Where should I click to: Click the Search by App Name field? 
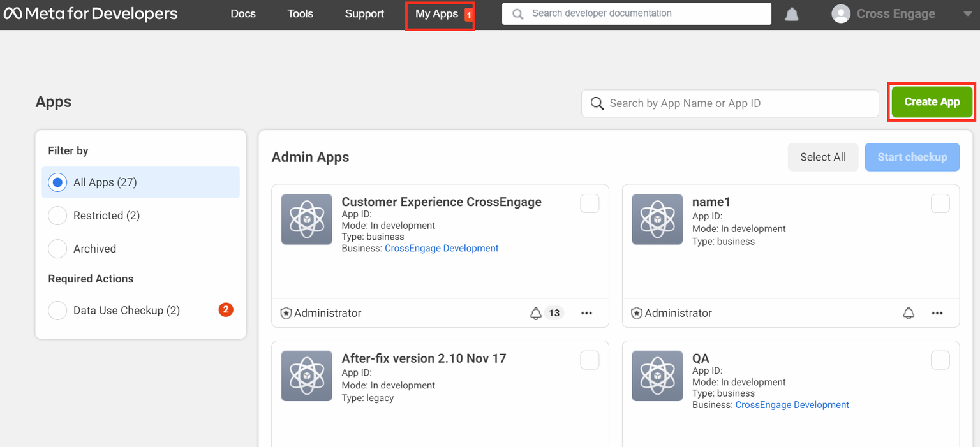[x=730, y=103]
